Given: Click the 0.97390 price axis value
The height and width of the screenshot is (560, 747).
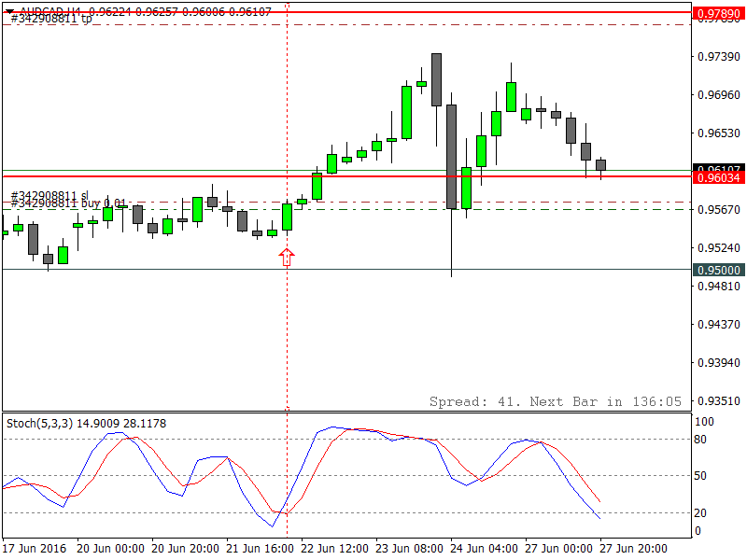Looking at the screenshot, I should pos(718,57).
